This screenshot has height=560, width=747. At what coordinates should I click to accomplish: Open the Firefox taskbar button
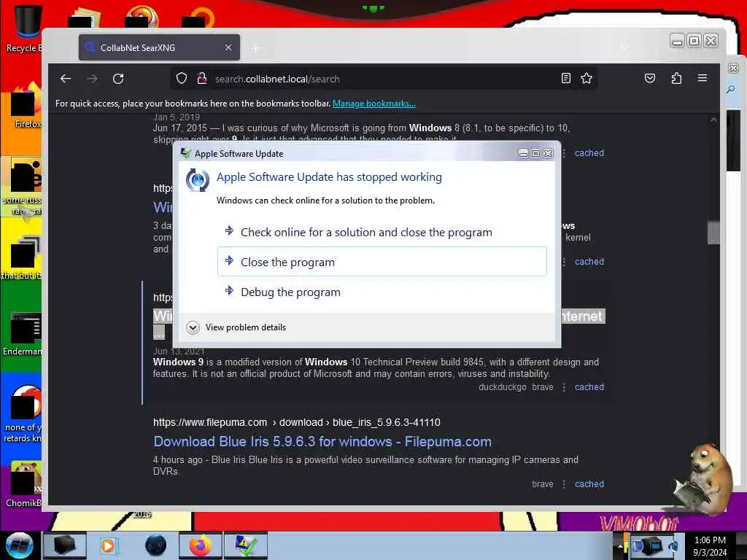click(x=201, y=545)
